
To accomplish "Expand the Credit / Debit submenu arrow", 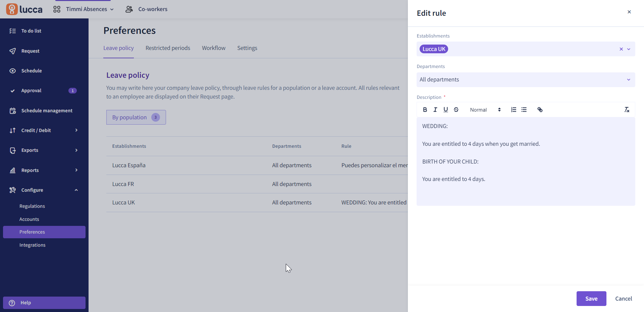I will [x=76, y=130].
